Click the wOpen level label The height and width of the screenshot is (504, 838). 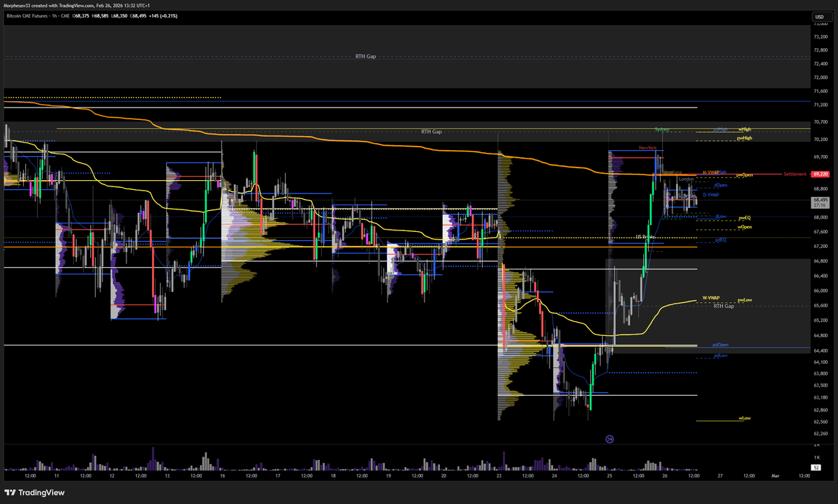coord(744,227)
